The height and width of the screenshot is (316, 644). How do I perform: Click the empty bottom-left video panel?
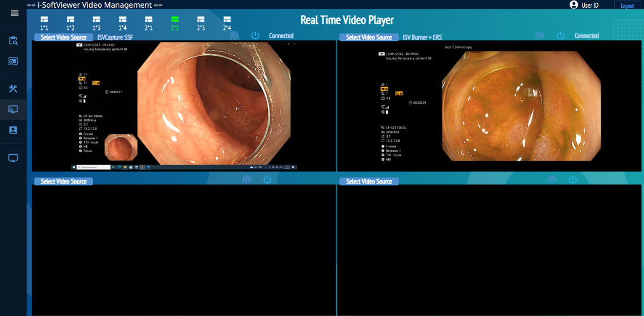[184, 250]
